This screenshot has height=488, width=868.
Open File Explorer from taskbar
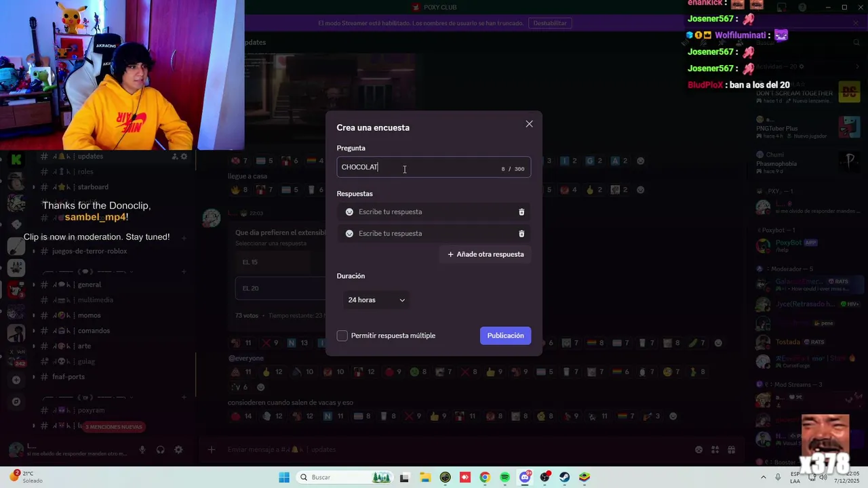coord(425,477)
